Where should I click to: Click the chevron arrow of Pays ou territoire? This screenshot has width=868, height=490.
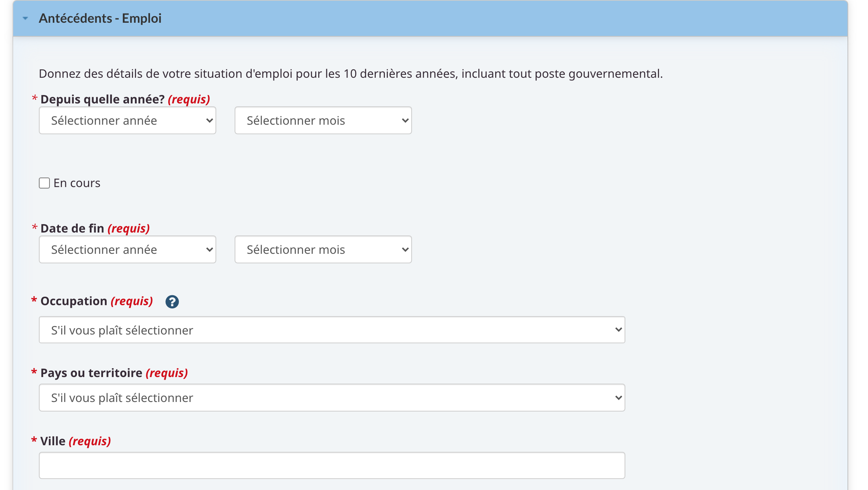pos(618,398)
